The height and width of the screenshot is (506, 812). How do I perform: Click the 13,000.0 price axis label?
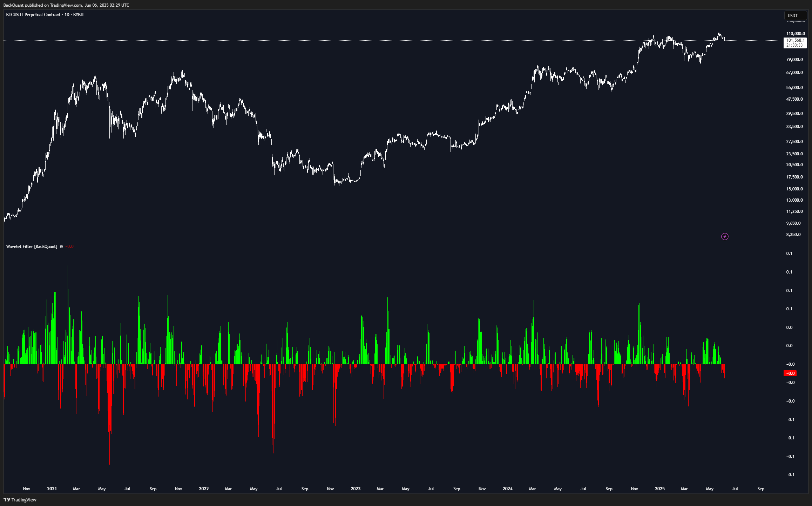(x=794, y=200)
